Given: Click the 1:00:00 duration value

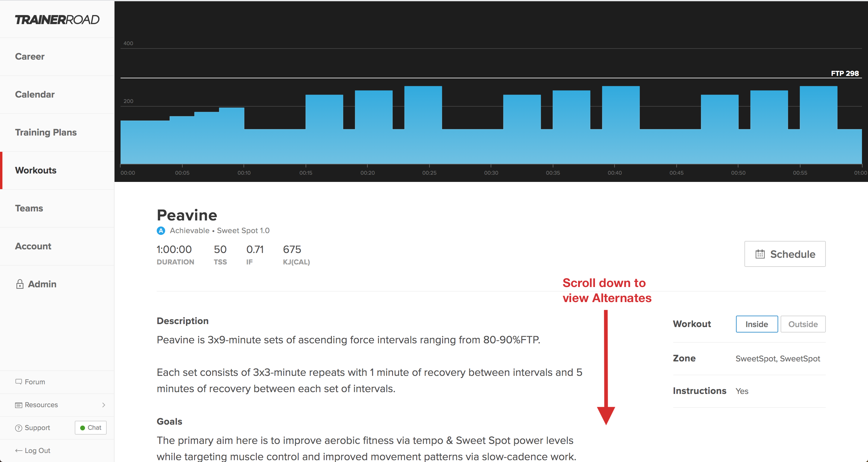Looking at the screenshot, I should 174,249.
